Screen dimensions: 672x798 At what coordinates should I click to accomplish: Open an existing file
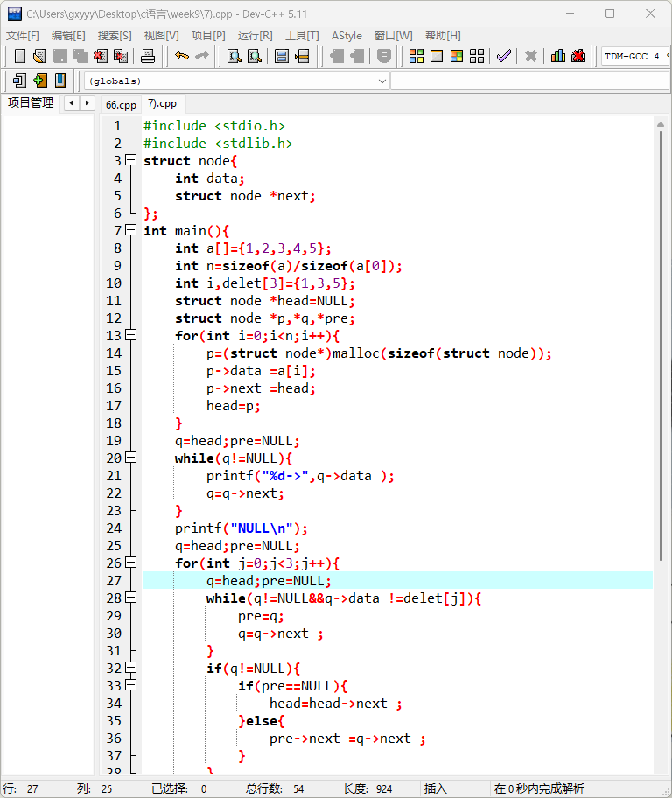(x=40, y=56)
